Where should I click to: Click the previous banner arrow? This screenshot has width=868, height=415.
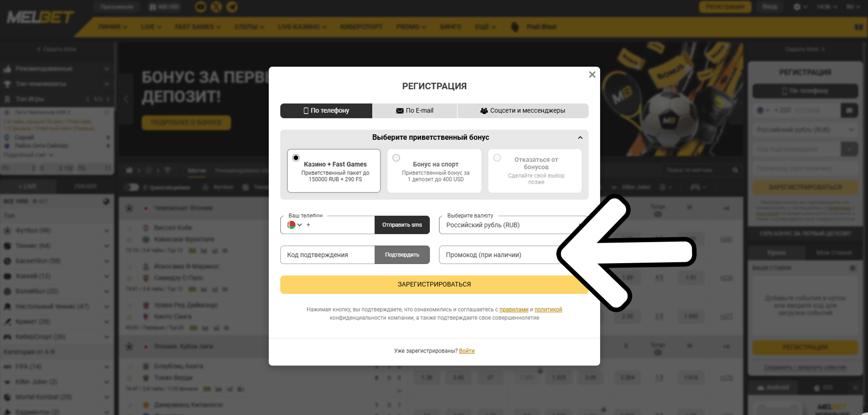[x=126, y=99]
